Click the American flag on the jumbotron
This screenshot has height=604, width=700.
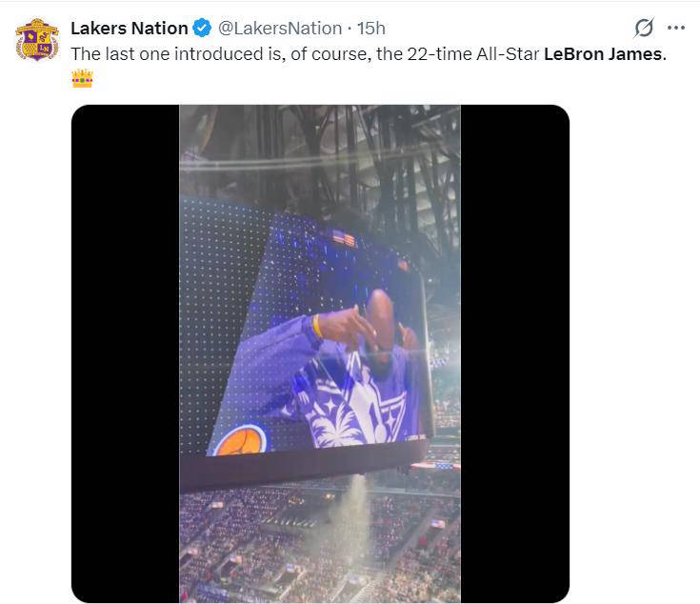click(345, 238)
